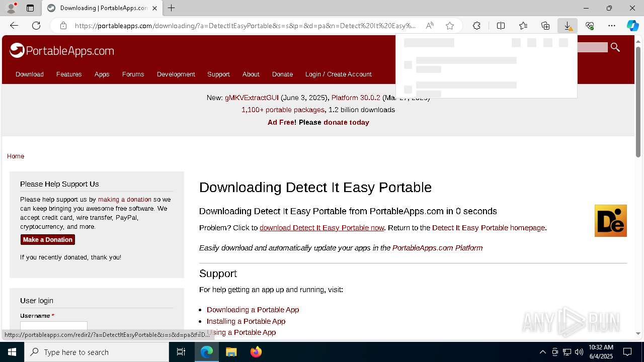The image size is (644, 362).
Task: Open Detect It Easy Portable homepage link
Action: point(489,228)
